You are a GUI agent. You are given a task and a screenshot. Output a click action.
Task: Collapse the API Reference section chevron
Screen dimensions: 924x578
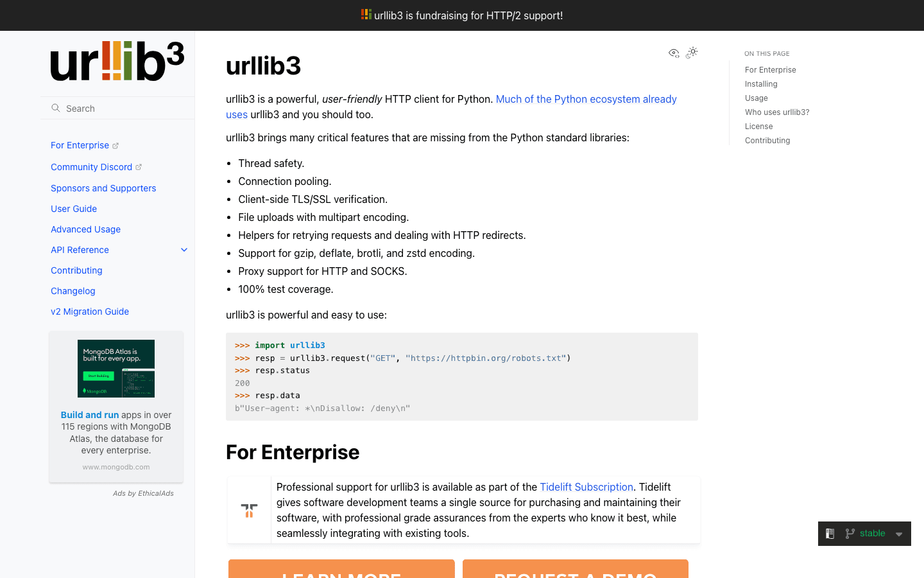(184, 249)
